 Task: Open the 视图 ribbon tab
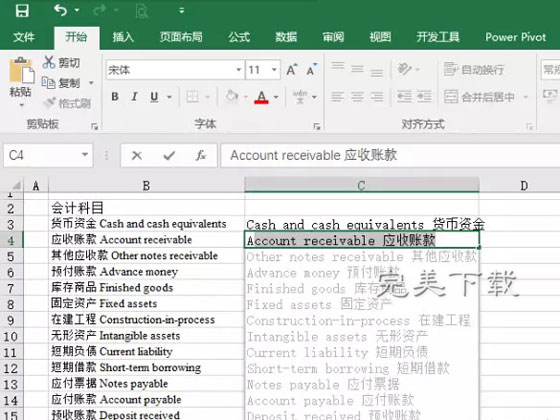pyautogui.click(x=380, y=37)
